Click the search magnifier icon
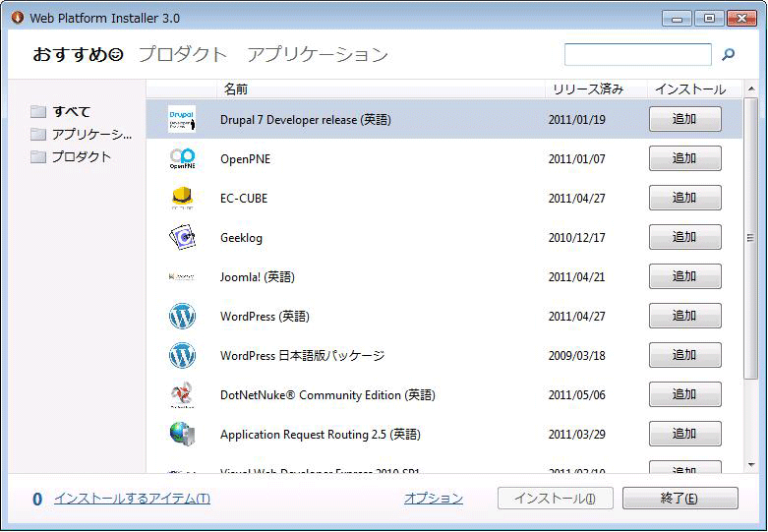768x532 pixels. pos(729,54)
